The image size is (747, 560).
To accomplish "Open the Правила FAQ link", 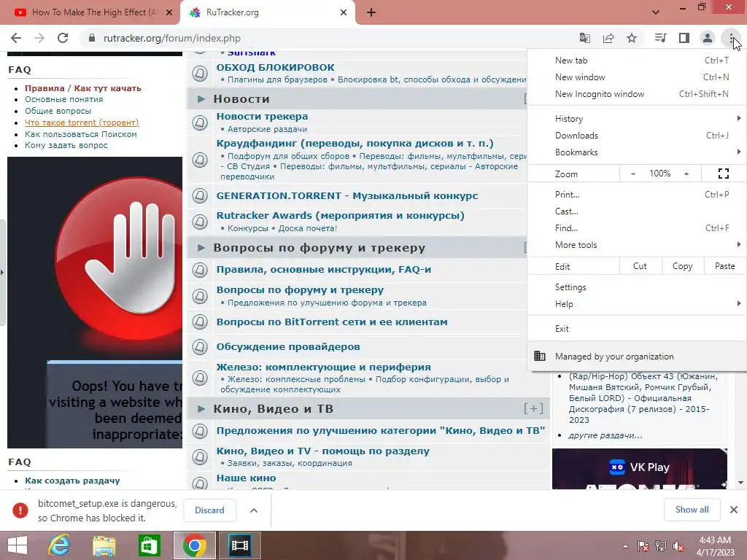I will point(44,88).
